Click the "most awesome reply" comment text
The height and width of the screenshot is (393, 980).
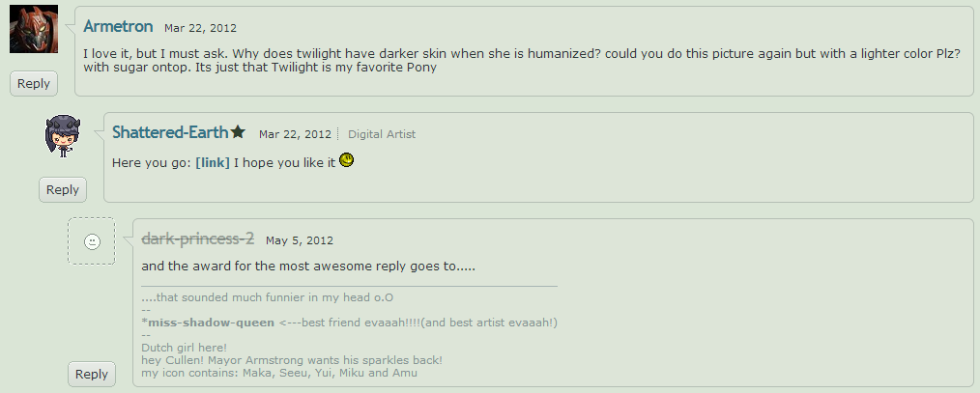click(308, 266)
